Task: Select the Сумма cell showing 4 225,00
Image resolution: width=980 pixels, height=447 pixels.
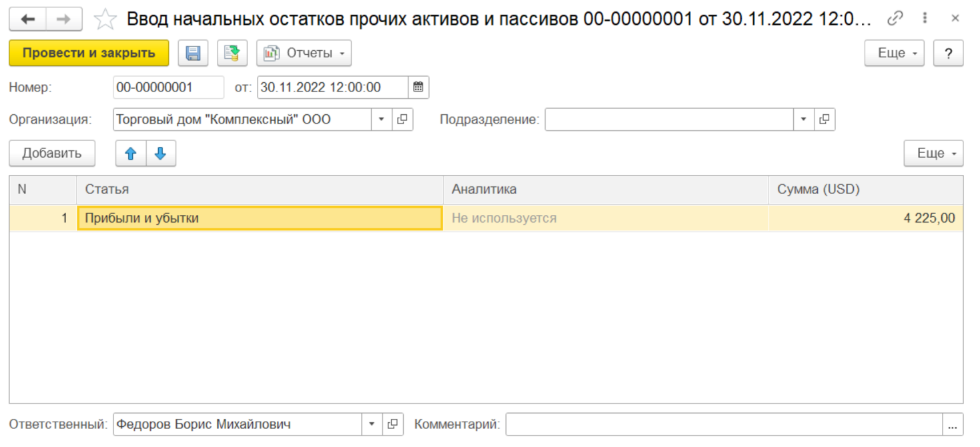Action: point(865,218)
